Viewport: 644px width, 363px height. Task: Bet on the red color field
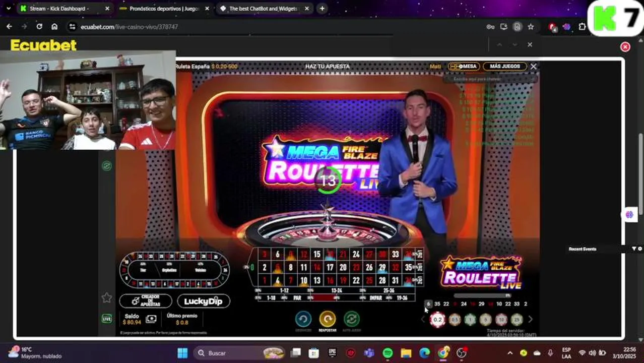click(x=323, y=298)
